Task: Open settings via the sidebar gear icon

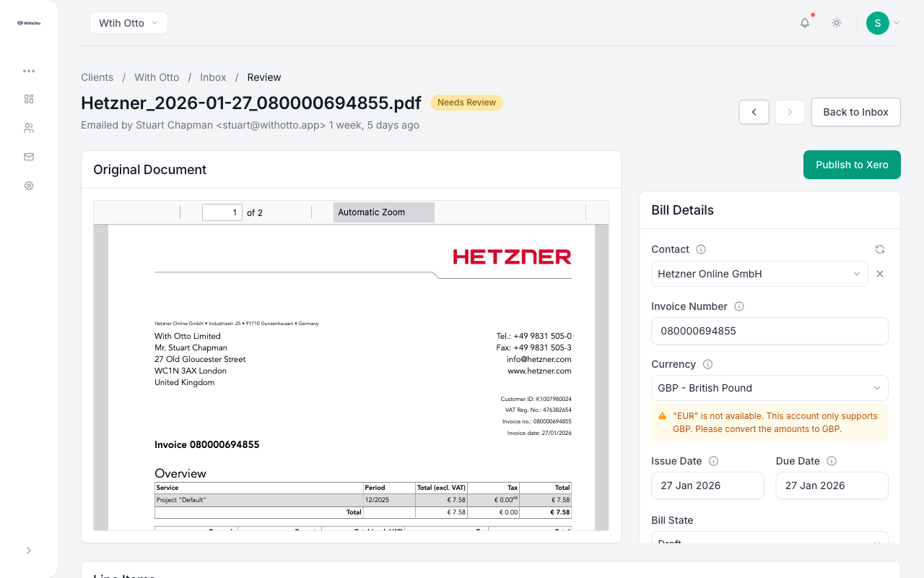Action: coord(29,186)
